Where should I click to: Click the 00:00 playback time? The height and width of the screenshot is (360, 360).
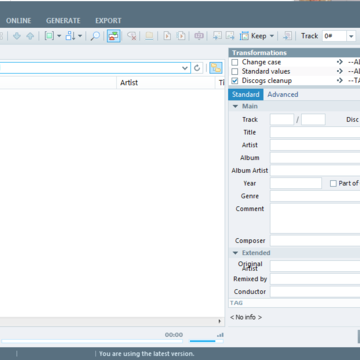(174, 335)
